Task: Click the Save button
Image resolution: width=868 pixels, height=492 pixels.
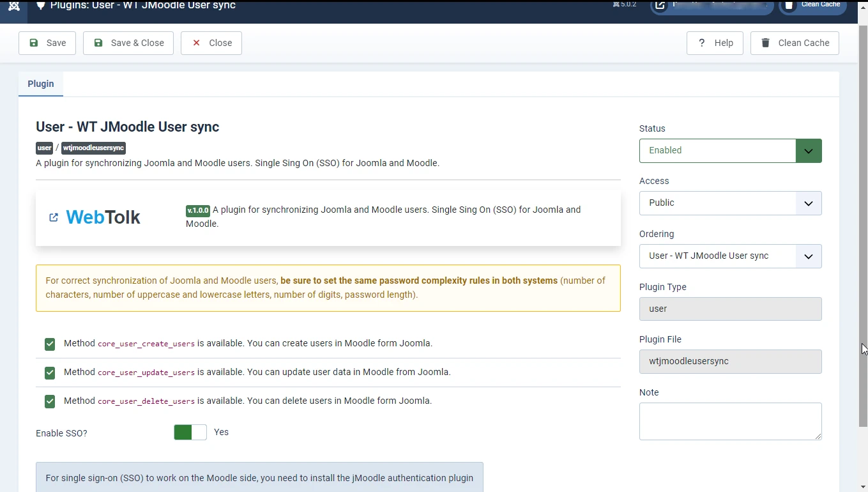Action: [x=47, y=43]
